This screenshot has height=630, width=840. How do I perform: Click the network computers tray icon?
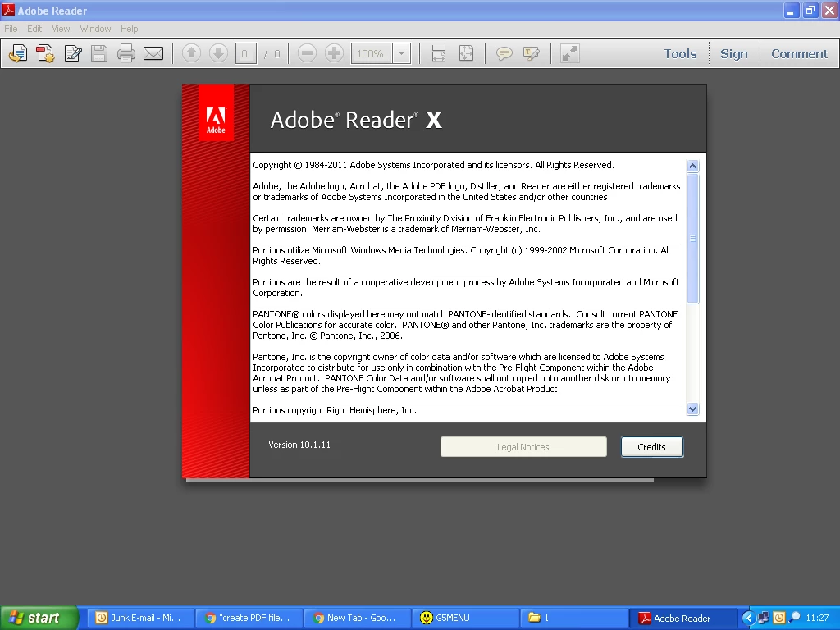764,618
